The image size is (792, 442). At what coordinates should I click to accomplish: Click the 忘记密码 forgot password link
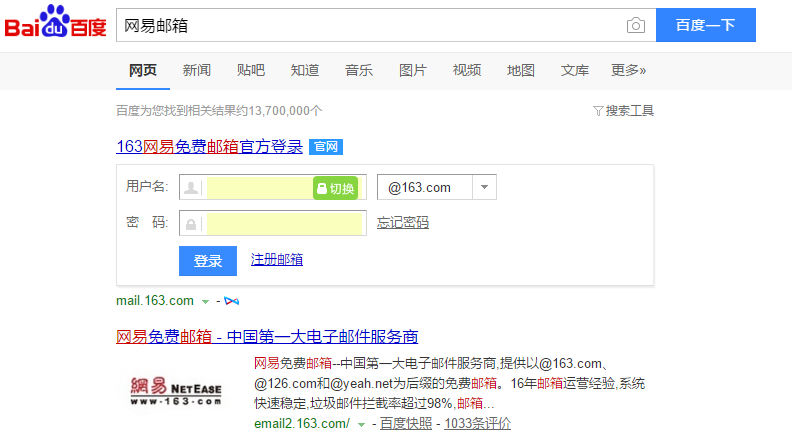tap(403, 222)
